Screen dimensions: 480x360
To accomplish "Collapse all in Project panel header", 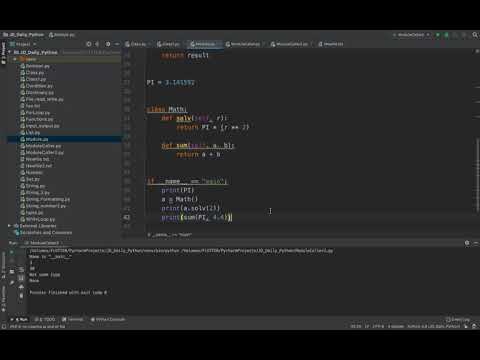I will point(97,44).
